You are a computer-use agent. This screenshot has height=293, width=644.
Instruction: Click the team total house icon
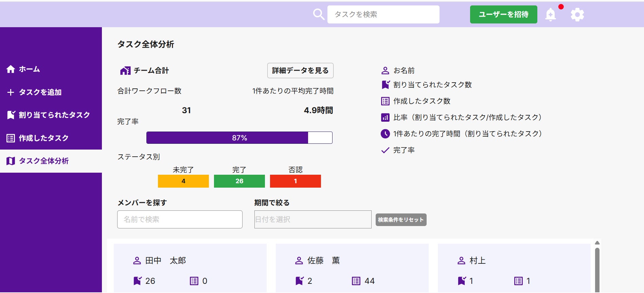125,71
